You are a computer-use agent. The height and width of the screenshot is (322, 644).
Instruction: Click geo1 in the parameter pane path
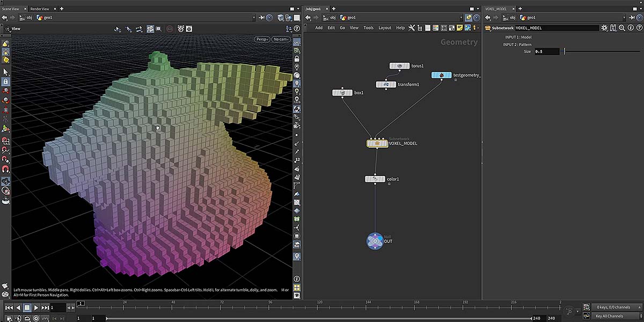(x=530, y=18)
